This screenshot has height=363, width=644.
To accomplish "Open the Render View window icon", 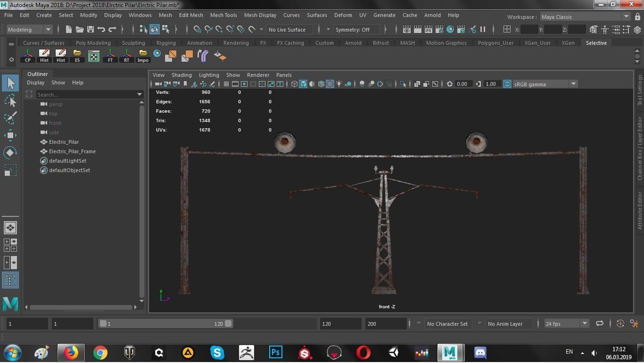I will 406,29.
